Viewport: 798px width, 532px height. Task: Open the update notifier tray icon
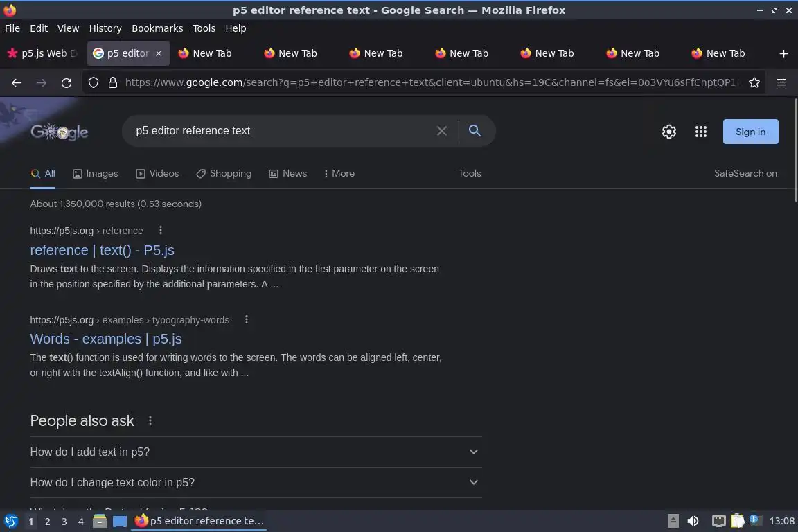[x=755, y=520]
